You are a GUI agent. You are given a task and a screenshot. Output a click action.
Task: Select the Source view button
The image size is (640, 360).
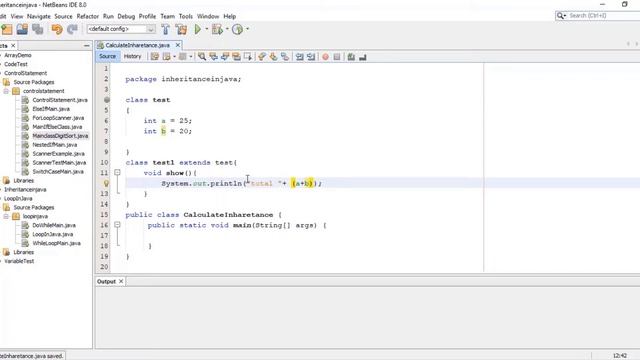pyautogui.click(x=107, y=56)
